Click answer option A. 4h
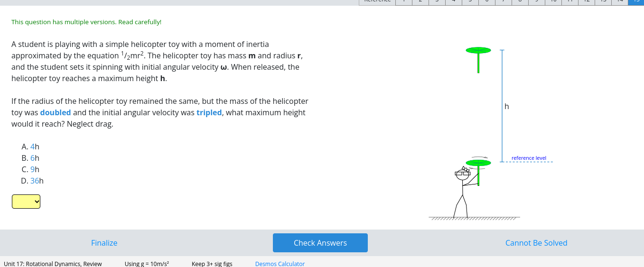 (30, 147)
